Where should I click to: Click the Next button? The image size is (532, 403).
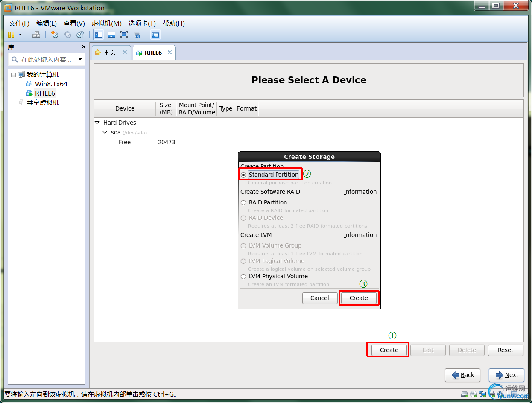click(x=506, y=375)
